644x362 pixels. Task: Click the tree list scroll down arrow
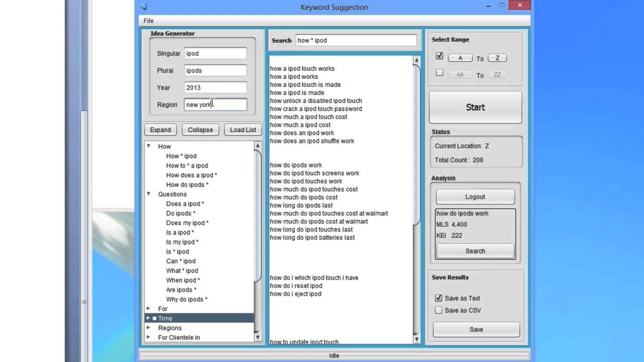click(258, 338)
